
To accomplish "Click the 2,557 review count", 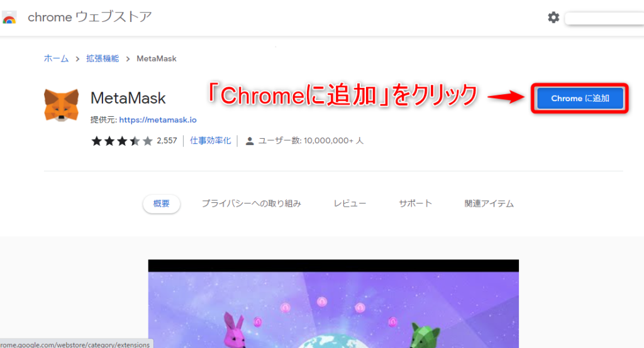I will pyautogui.click(x=167, y=141).
